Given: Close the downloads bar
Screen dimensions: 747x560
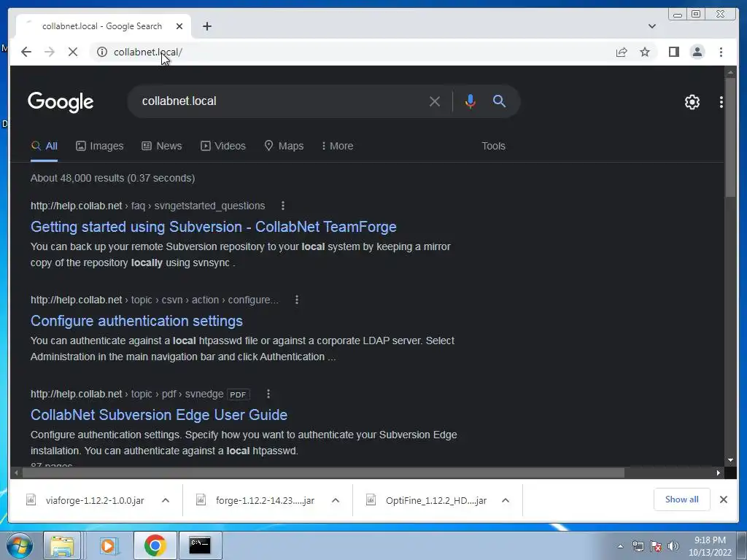Looking at the screenshot, I should pyautogui.click(x=723, y=499).
